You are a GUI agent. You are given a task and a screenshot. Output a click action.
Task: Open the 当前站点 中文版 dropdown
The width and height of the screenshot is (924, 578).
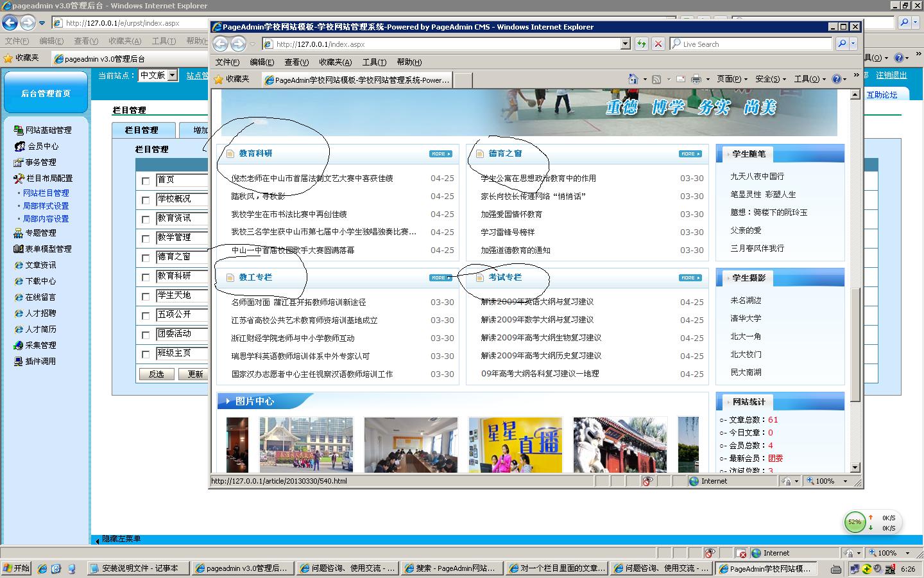pyautogui.click(x=172, y=75)
